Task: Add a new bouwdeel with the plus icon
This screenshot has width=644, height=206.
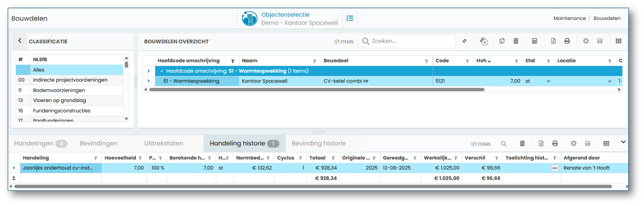Action: coord(484,41)
